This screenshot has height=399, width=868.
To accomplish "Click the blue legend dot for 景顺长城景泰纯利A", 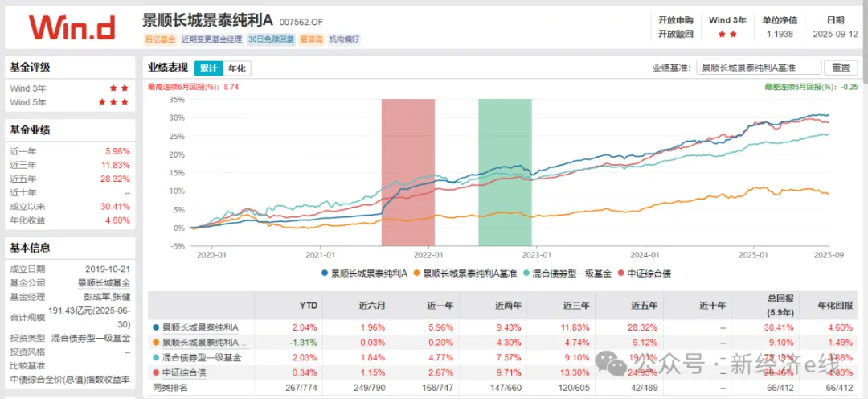I will 325,274.
